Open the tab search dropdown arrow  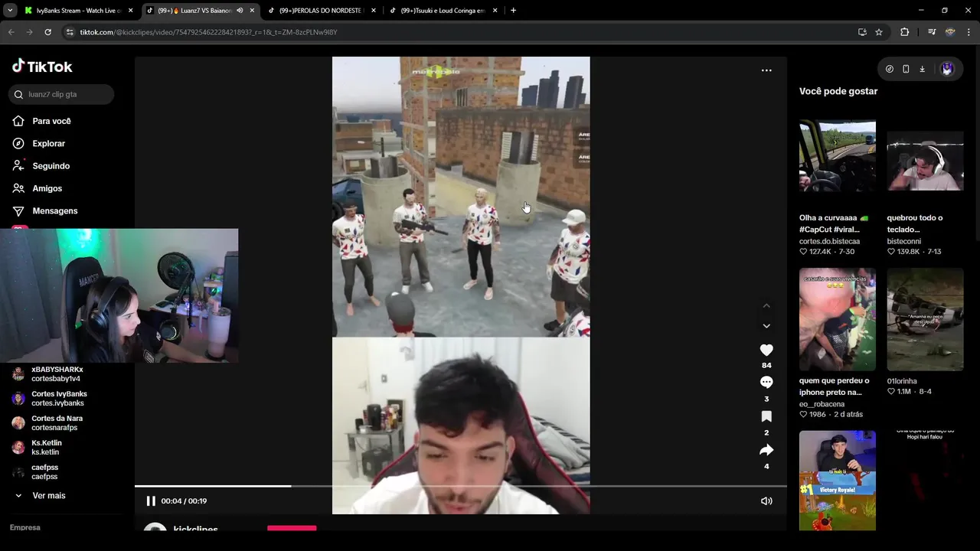click(x=10, y=11)
